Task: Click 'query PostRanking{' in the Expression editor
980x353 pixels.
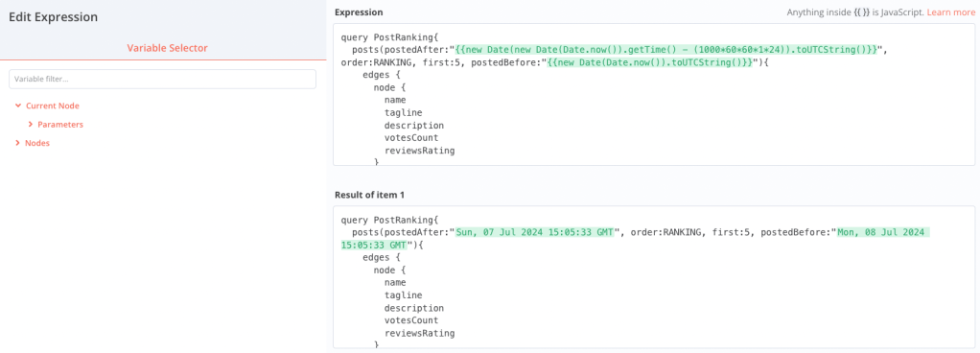Action: point(390,37)
